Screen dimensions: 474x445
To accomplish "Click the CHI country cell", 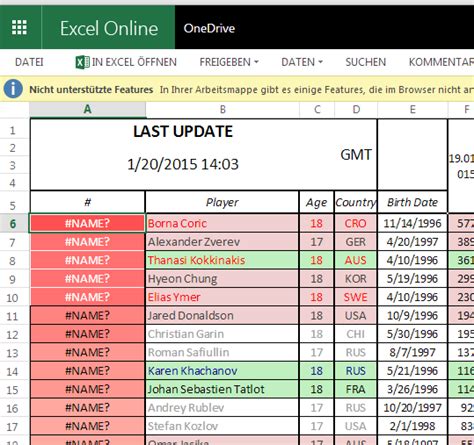I will [356, 334].
